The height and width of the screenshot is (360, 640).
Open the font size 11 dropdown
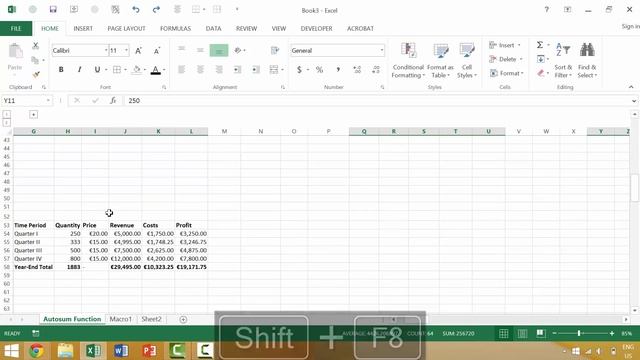[x=126, y=50]
